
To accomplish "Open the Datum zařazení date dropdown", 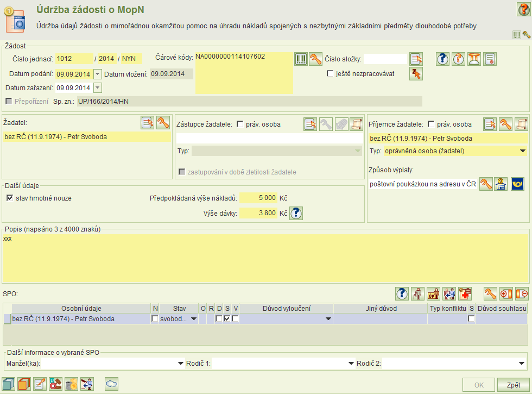I will pyautogui.click(x=97, y=87).
